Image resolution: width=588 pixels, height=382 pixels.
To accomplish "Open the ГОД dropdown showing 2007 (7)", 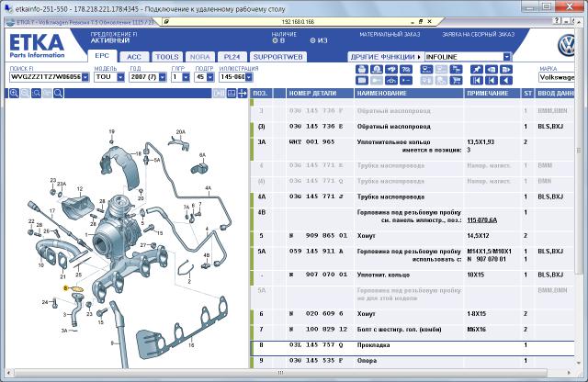I will click(x=163, y=77).
